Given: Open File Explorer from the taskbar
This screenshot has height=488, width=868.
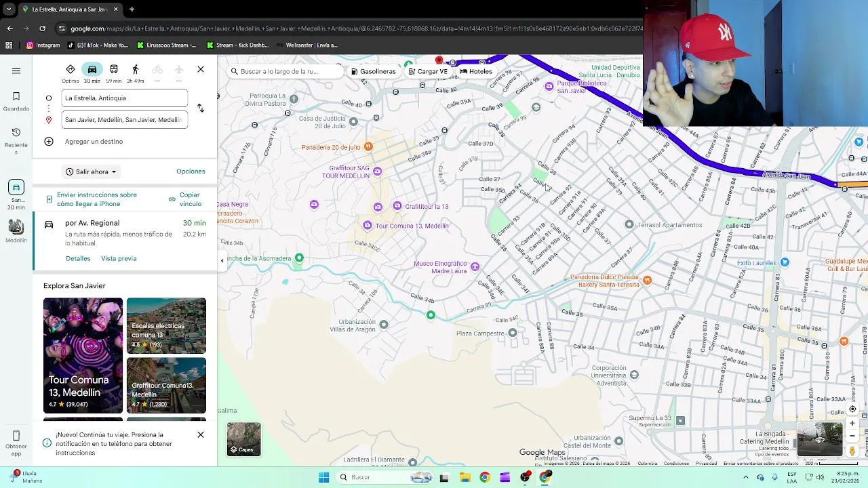Looking at the screenshot, I should [465, 477].
